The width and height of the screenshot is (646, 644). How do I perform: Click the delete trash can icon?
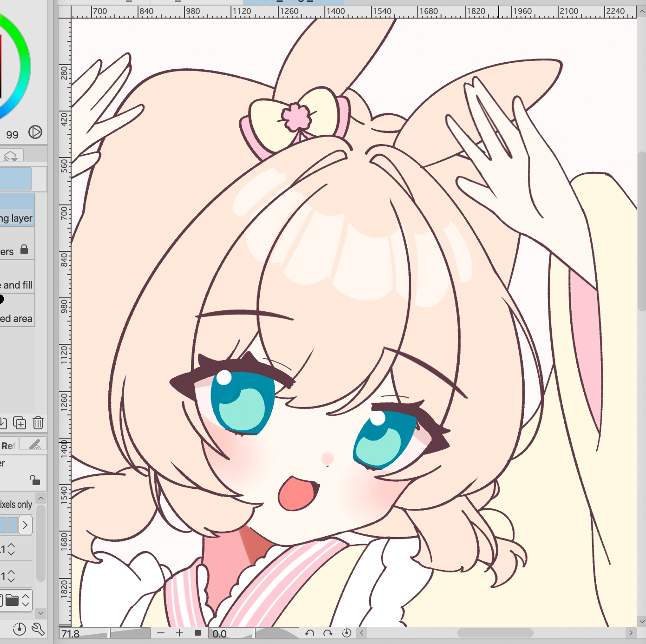click(38, 423)
